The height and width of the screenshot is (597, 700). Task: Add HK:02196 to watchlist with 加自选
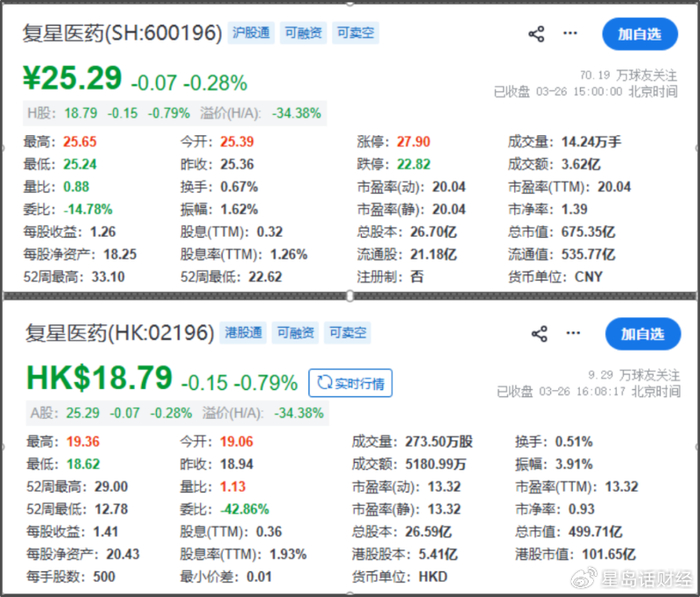pyautogui.click(x=643, y=334)
